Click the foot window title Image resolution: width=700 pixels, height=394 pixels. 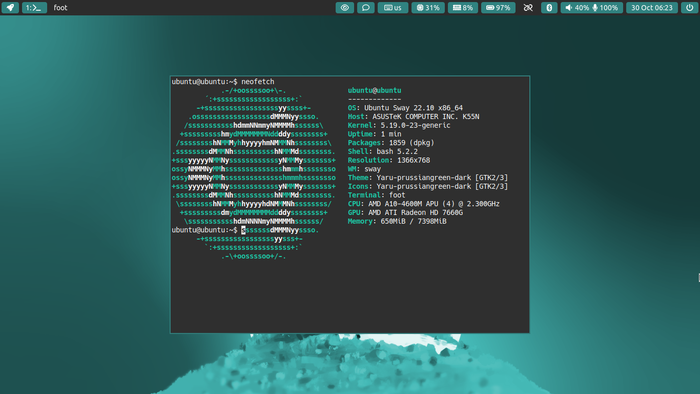pyautogui.click(x=60, y=8)
